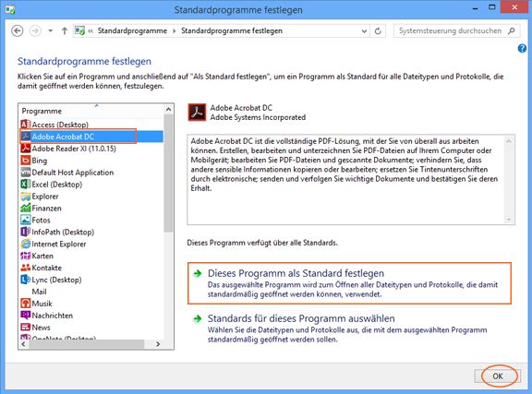Expand the address bar history dropdown
The width and height of the screenshot is (532, 394).
[x=364, y=30]
